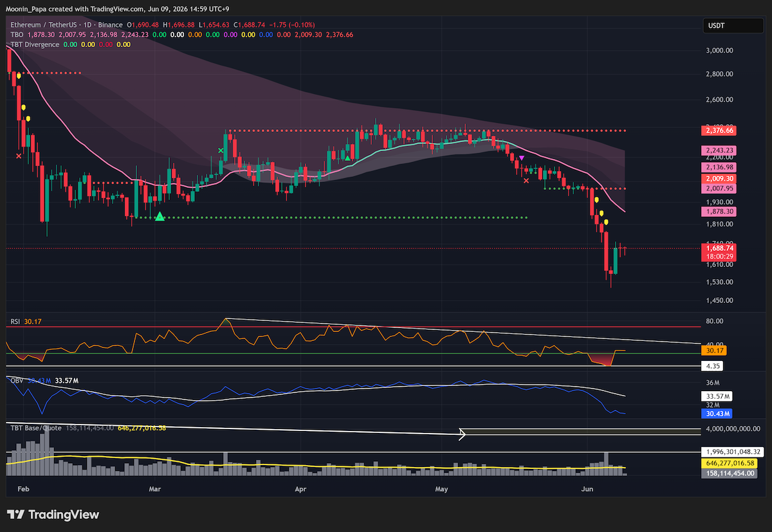
Task: Click the RSI 30.17 axis value tag
Action: coord(713,352)
